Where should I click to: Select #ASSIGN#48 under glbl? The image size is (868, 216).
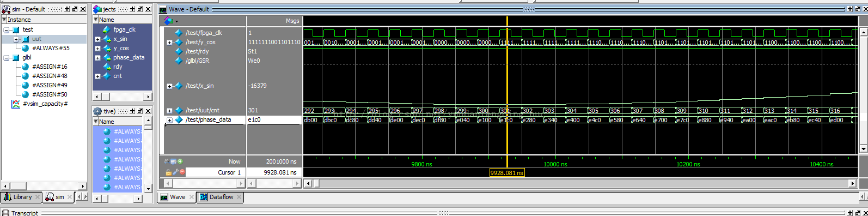click(49, 76)
